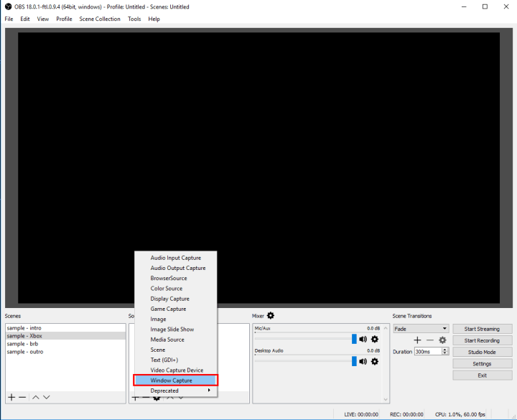517x420 pixels.
Task: Select Display Capture option
Action: point(175,299)
